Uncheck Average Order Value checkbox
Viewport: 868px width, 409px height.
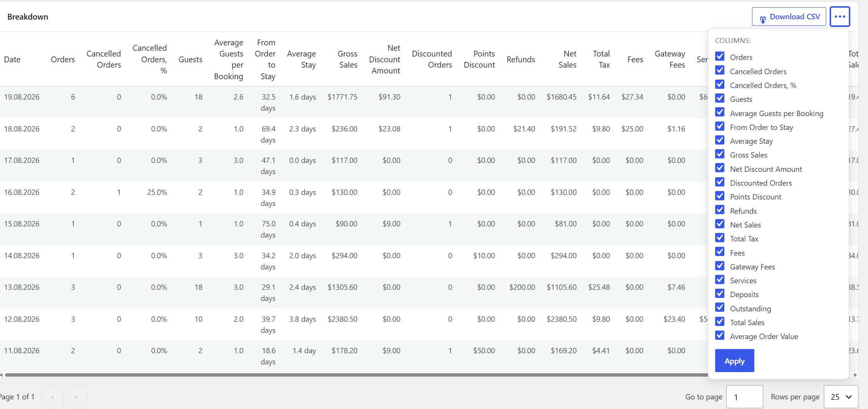(x=720, y=336)
